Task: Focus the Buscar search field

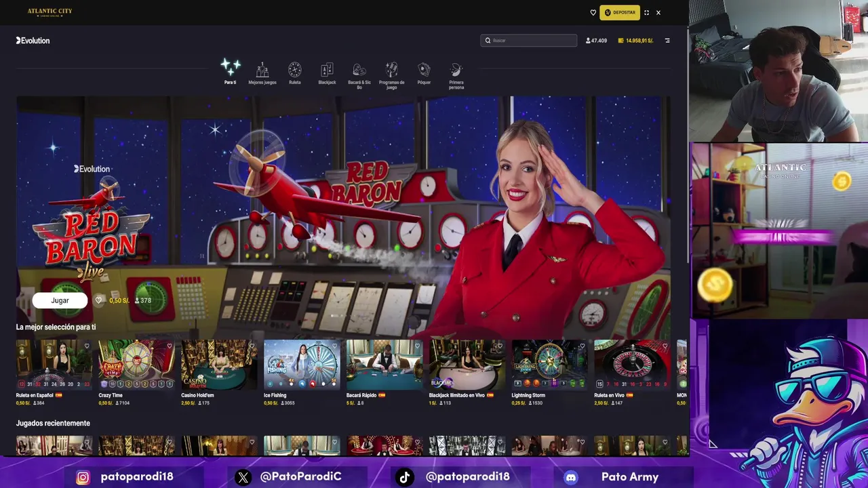Action: tap(529, 41)
